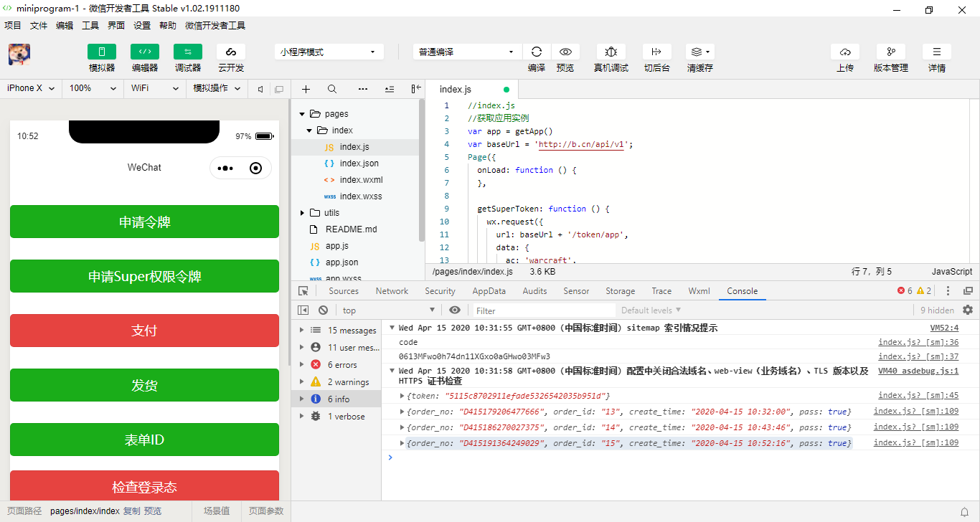Open the mini program mode (小程序模式) dropdown
Viewport: 980px width, 522px height.
click(328, 52)
